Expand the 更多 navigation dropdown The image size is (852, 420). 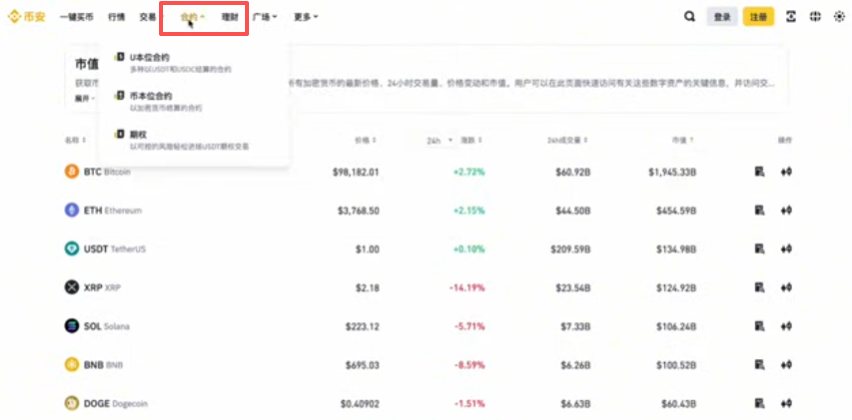tap(306, 17)
